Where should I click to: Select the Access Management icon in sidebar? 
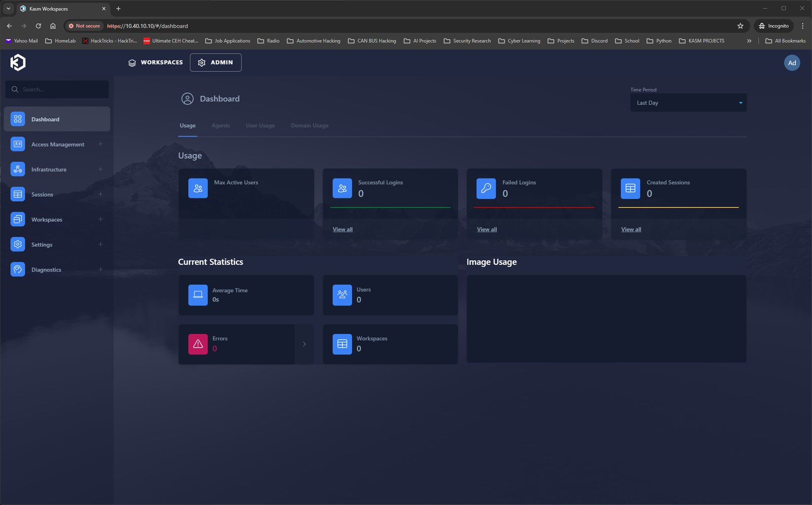(17, 144)
